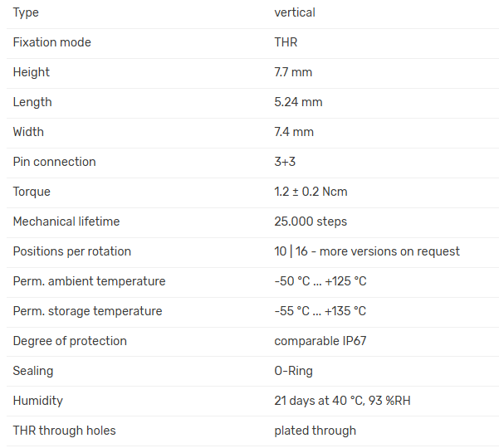This screenshot has width=499, height=448.
Task: Select the "25.000 steps" value
Action: (311, 222)
